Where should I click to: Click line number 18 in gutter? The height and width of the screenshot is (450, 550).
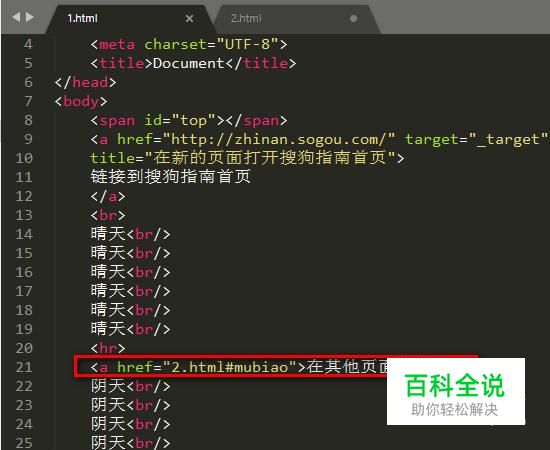coord(24,310)
